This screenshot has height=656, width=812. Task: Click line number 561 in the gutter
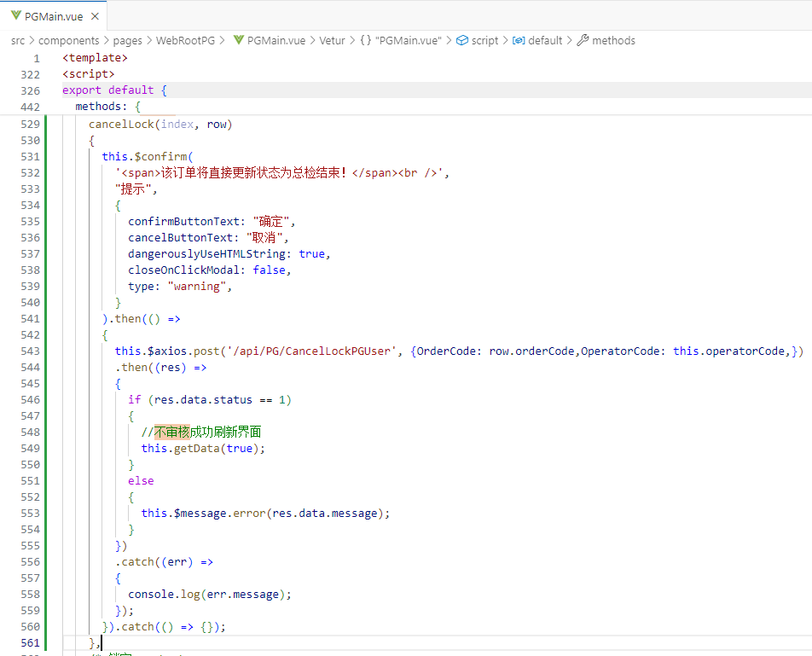[30, 642]
